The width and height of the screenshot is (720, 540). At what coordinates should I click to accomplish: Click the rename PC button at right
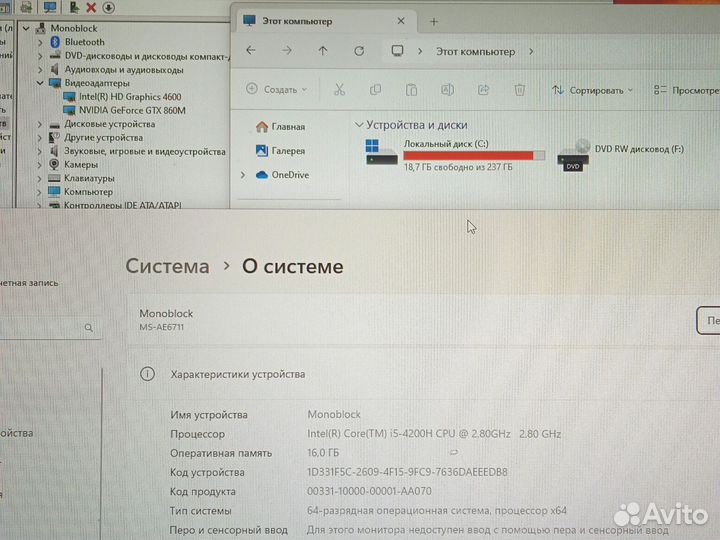[708, 321]
